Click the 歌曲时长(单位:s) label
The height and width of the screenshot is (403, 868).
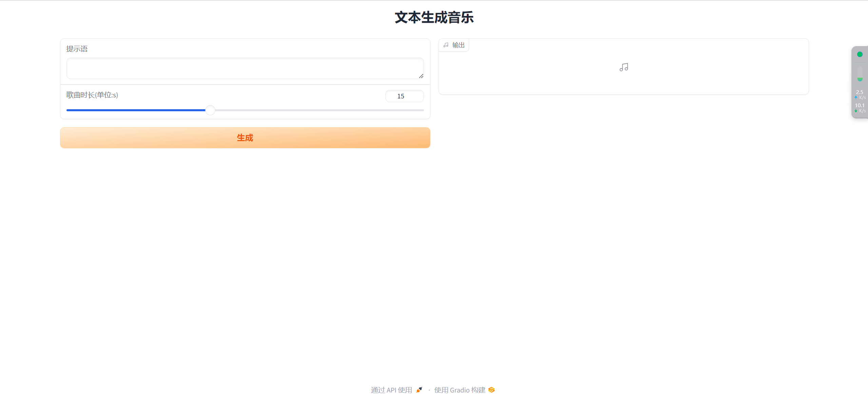point(92,95)
